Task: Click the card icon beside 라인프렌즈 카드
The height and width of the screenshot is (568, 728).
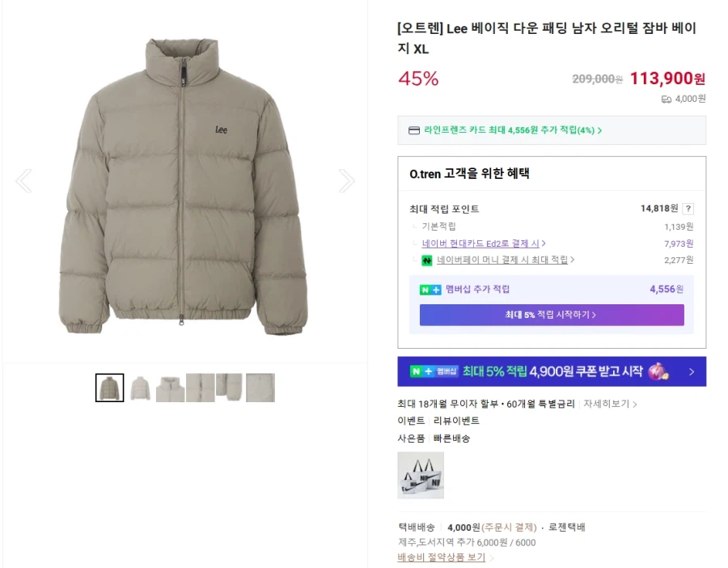Action: (x=413, y=130)
